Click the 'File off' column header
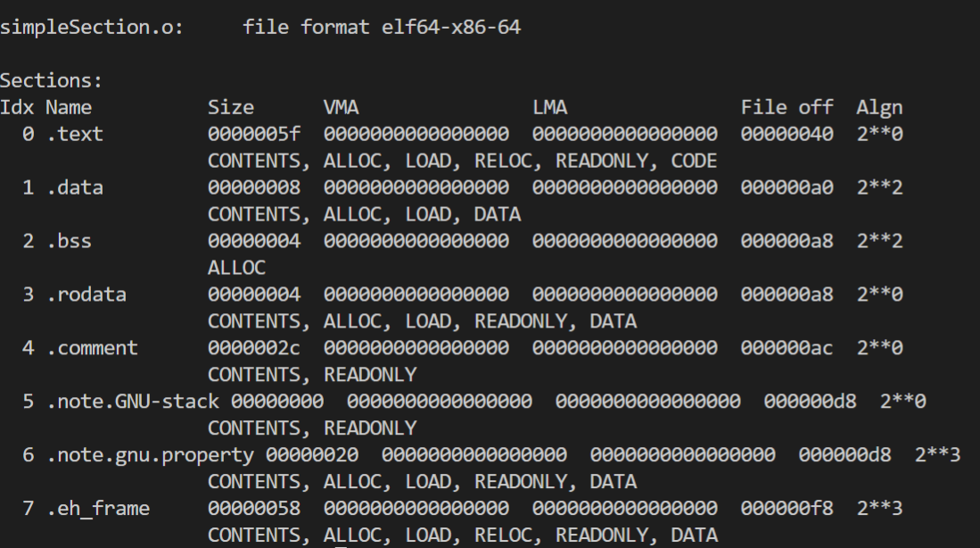 click(x=786, y=108)
